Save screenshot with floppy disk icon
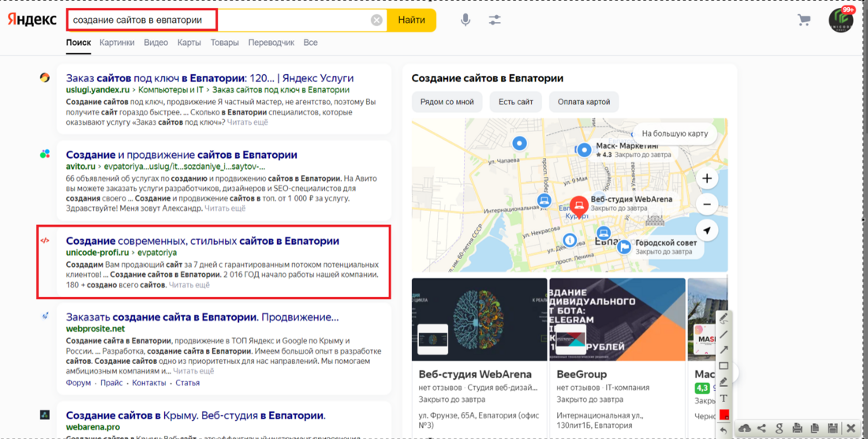The width and height of the screenshot is (868, 439). tap(832, 428)
